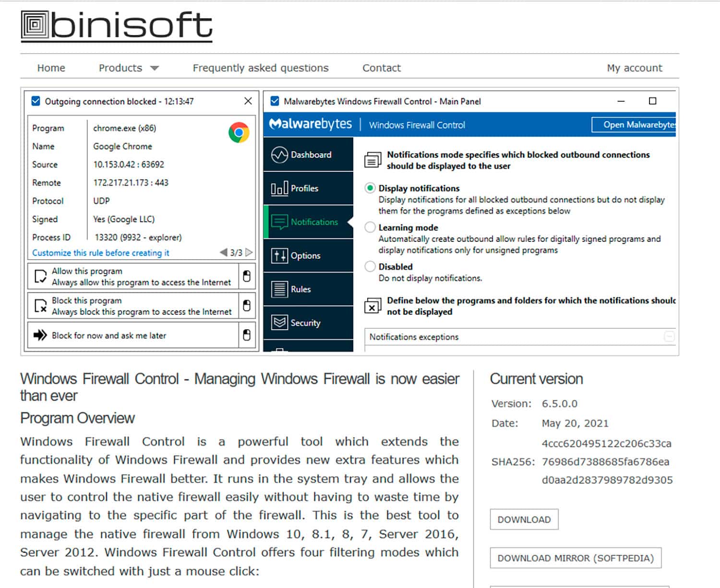Select the Display notifications radio button
The width and height of the screenshot is (720, 588).
370,188
